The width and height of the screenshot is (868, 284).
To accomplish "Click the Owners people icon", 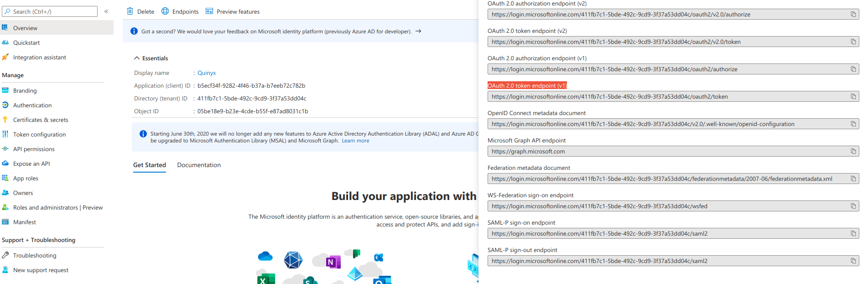I will (x=5, y=193).
